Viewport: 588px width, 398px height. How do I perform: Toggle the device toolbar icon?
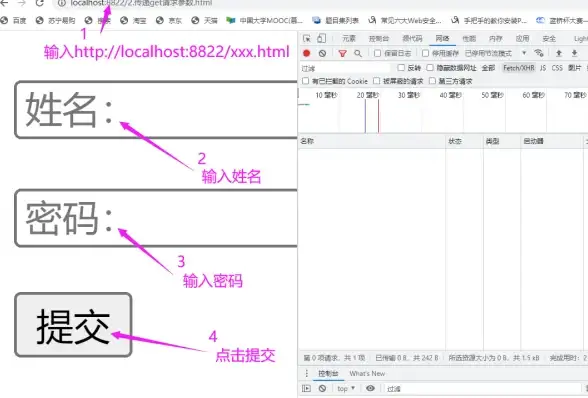pos(321,38)
